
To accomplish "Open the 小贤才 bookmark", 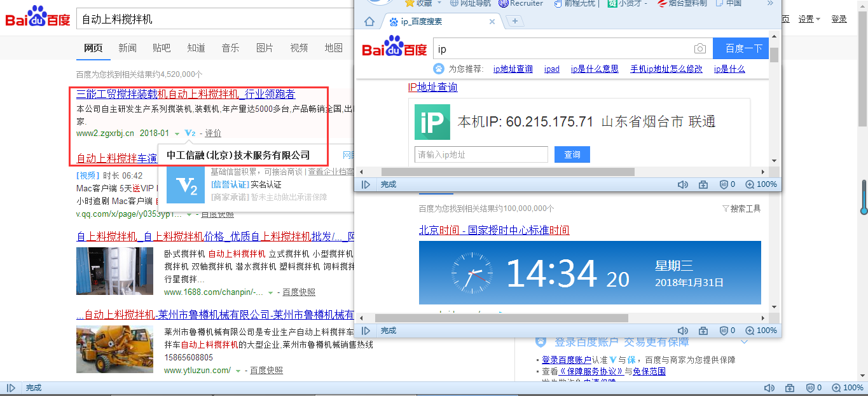I will [x=628, y=3].
